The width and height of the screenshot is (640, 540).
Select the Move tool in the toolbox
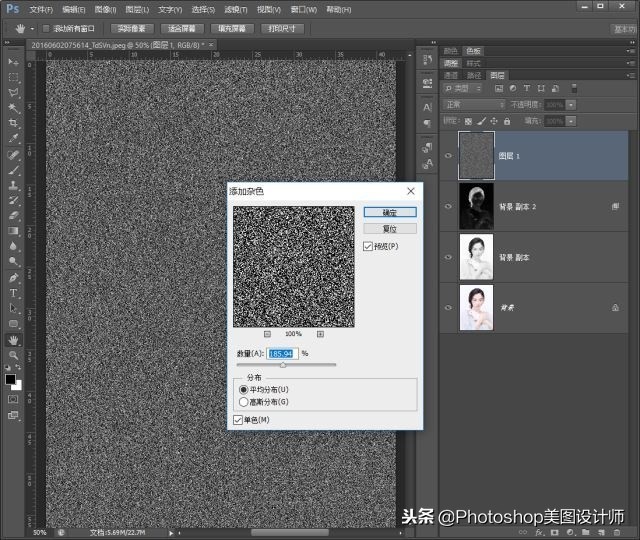[x=14, y=60]
